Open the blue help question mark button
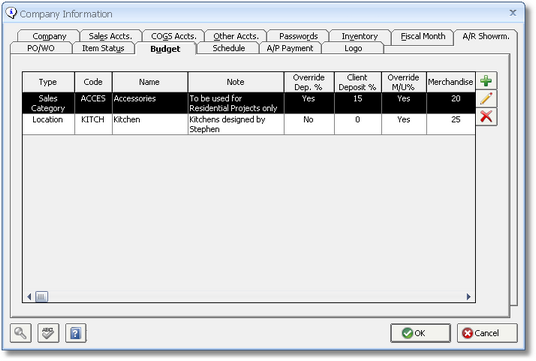Screen dimensions: 536x361 [76, 333]
